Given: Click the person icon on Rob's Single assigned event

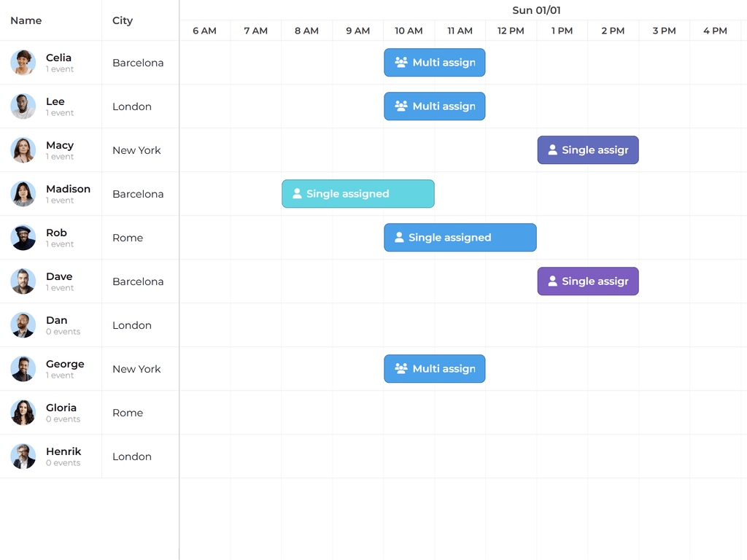Looking at the screenshot, I should (399, 238).
